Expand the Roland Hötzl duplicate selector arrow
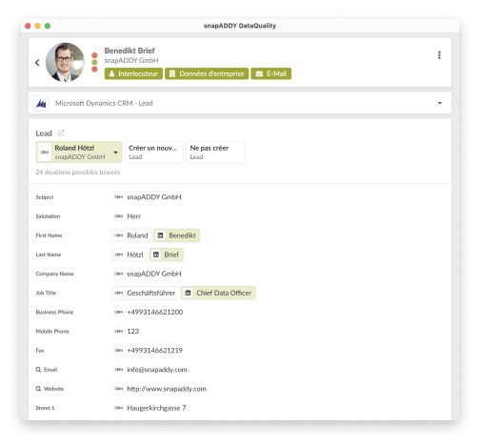The width and height of the screenshot is (480, 448). tap(116, 153)
